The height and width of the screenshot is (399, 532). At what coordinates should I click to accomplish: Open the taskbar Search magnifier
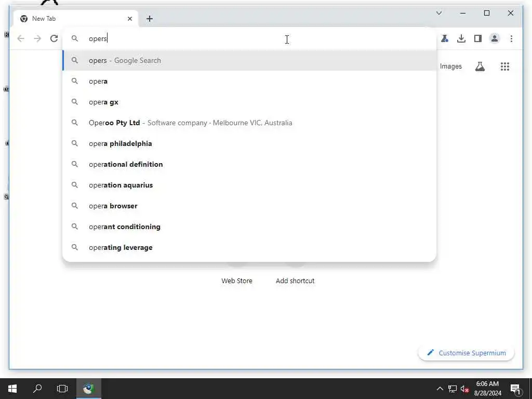pyautogui.click(x=37, y=389)
